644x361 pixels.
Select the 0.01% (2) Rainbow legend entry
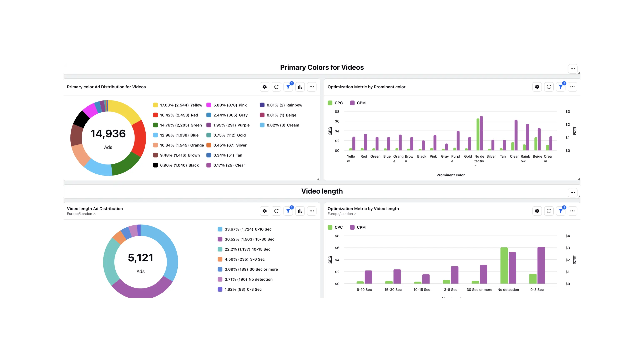pos(281,105)
